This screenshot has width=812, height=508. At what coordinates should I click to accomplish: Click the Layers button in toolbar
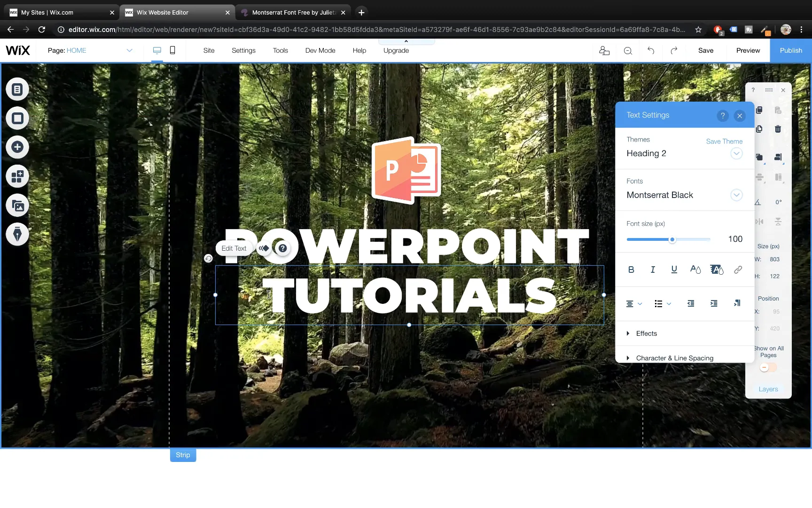(x=768, y=389)
